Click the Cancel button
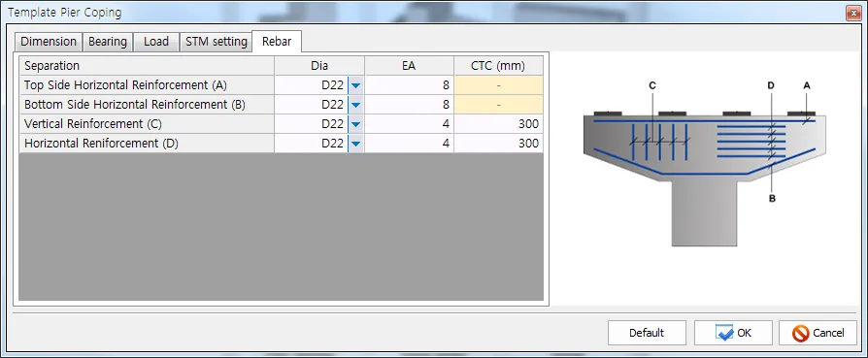The image size is (868, 358). (x=818, y=333)
